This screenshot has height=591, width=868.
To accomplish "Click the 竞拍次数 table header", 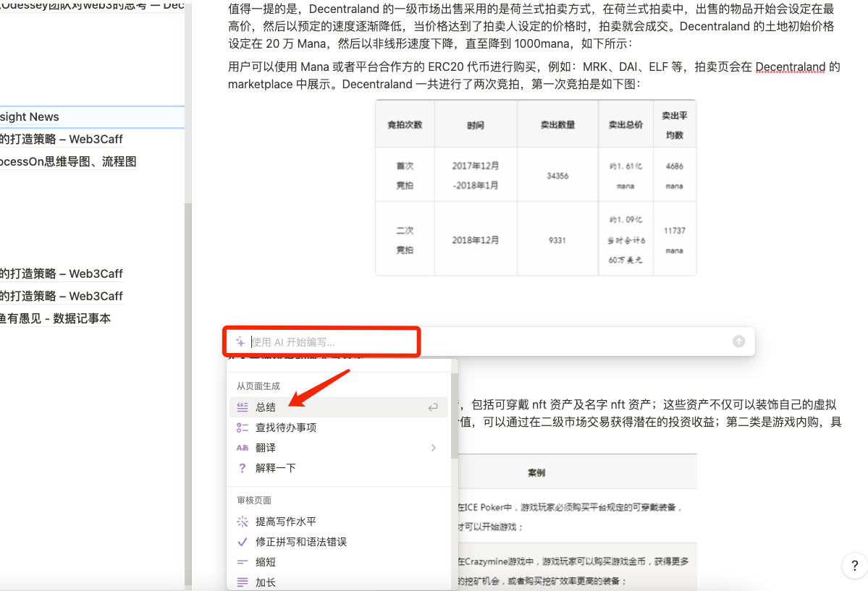I will click(x=405, y=125).
